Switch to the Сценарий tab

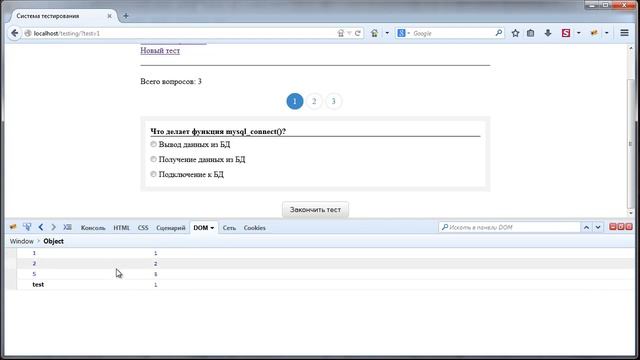point(171,228)
